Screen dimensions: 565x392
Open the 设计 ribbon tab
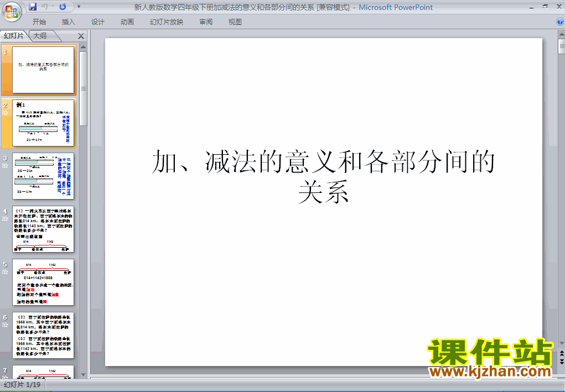pyautogui.click(x=97, y=22)
